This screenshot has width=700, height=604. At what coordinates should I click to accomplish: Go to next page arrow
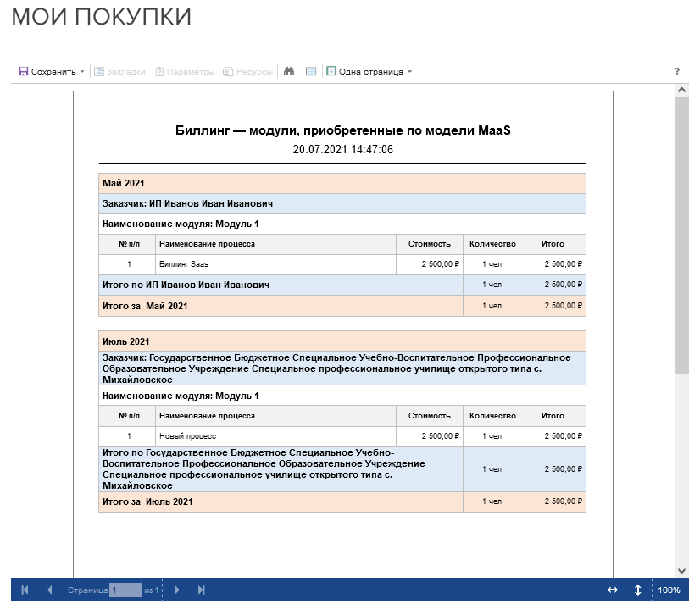pyautogui.click(x=177, y=590)
